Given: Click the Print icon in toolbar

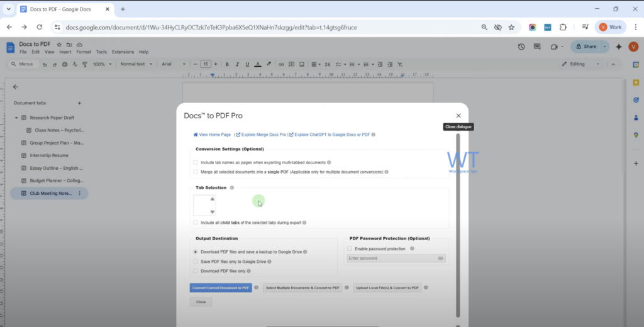Looking at the screenshot, I should (65, 65).
